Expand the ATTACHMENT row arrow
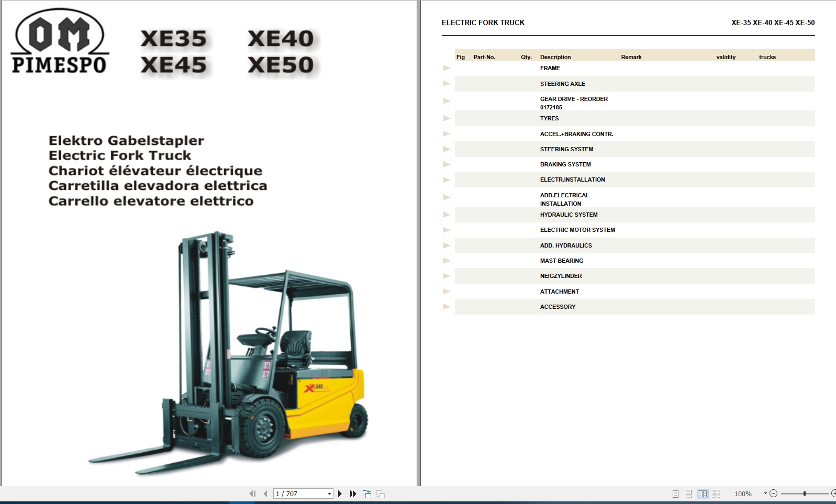This screenshot has width=836, height=504. coord(447,291)
